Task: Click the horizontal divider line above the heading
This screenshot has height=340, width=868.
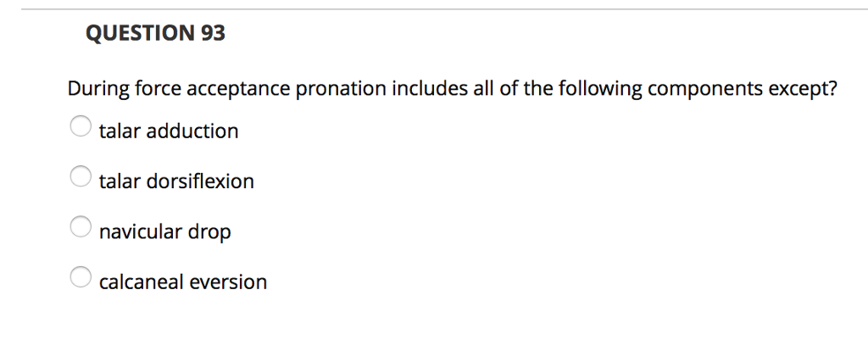Action: [x=434, y=9]
